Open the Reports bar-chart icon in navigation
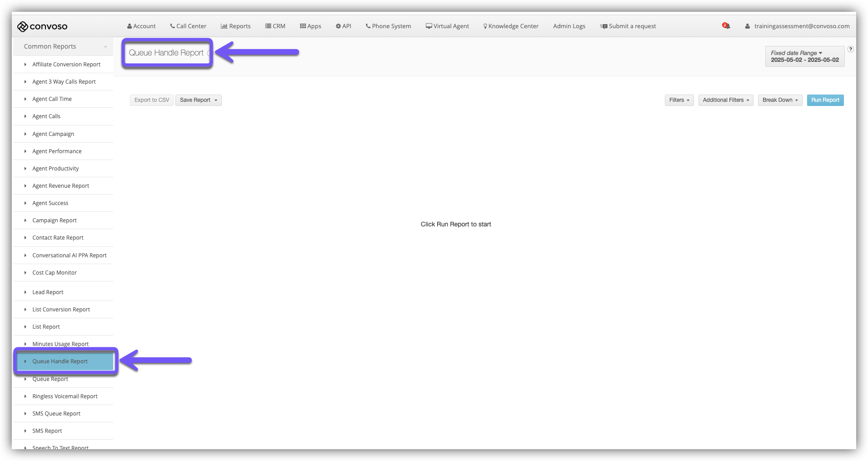868x461 pixels. coord(224,26)
